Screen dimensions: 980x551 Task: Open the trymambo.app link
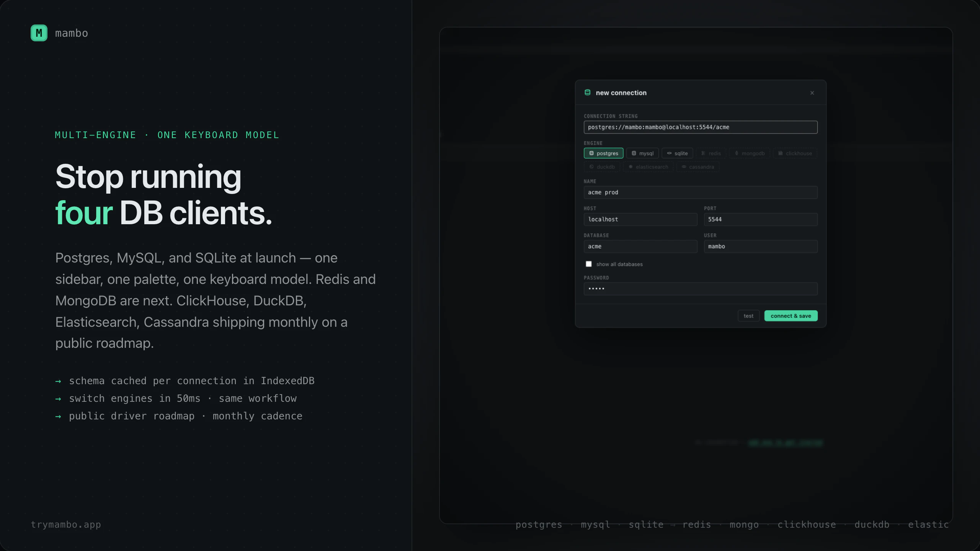click(66, 525)
